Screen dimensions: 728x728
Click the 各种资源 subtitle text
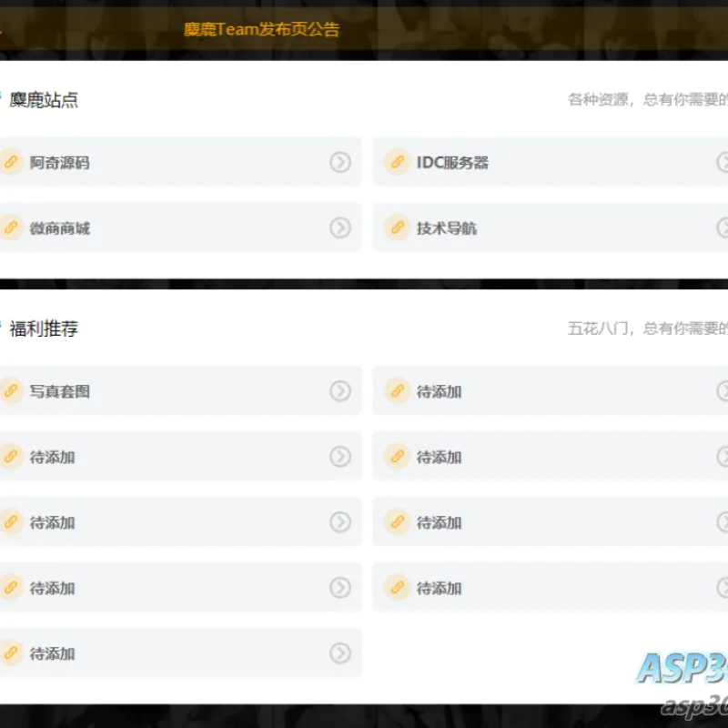[648, 99]
